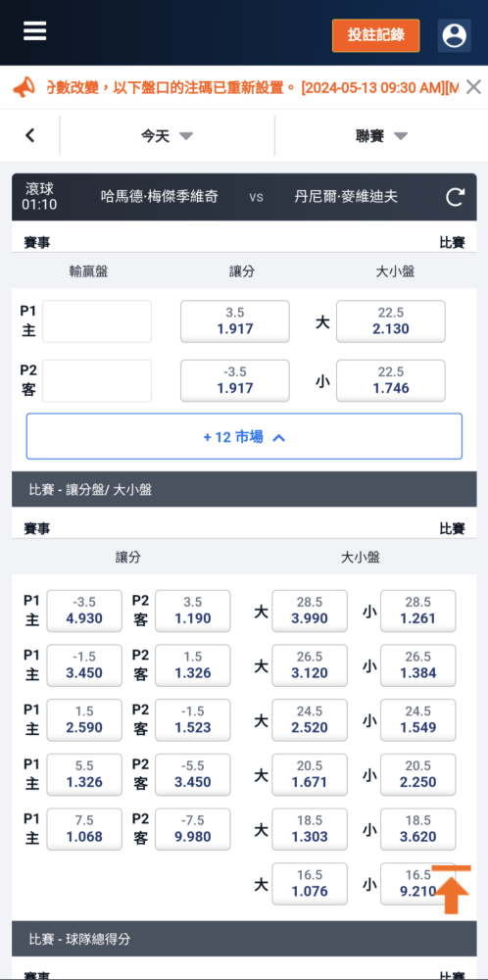Choose under 20.5 at odds 2.250
Image resolution: width=488 pixels, height=980 pixels.
[x=418, y=774]
